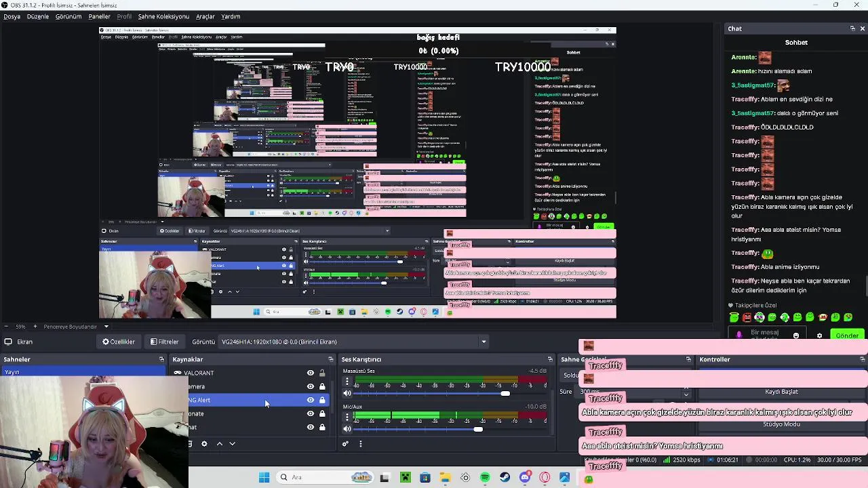The width and height of the screenshot is (868, 488).
Task: Move selected source down arrow
Action: 232,444
